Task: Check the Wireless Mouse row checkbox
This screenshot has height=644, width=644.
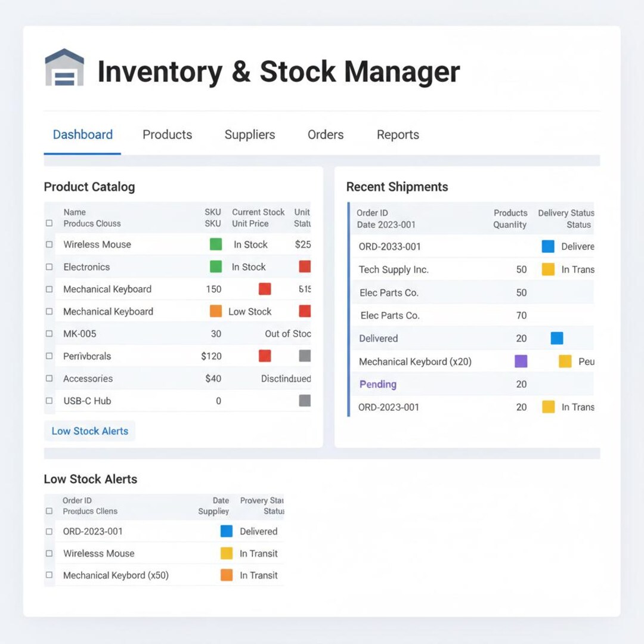Action: click(x=49, y=244)
